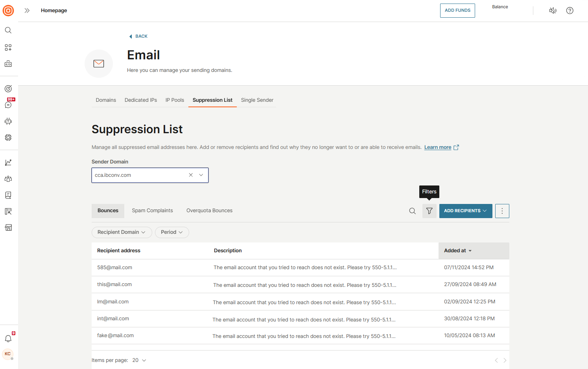Click the three-dot overflow menu beside Add Recipients
This screenshot has height=369, width=588.
(502, 211)
